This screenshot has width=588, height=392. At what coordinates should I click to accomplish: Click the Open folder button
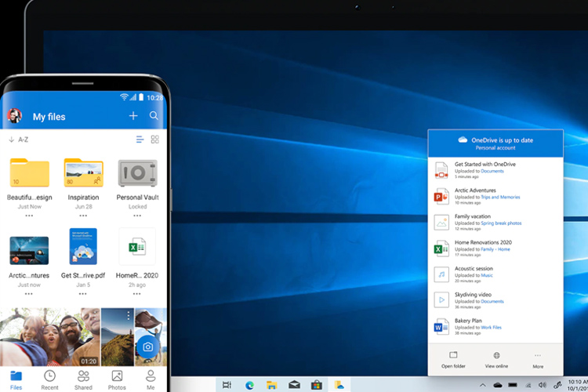[x=453, y=359]
